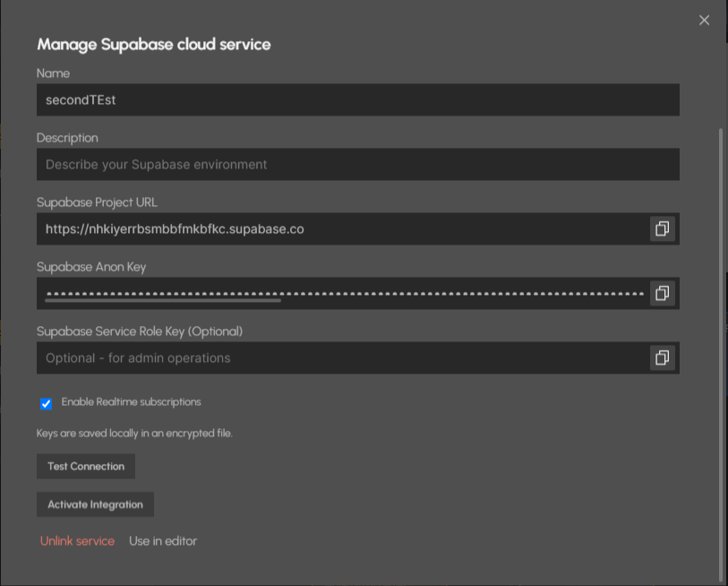
Task: Click the Unlink service link
Action: tap(77, 541)
